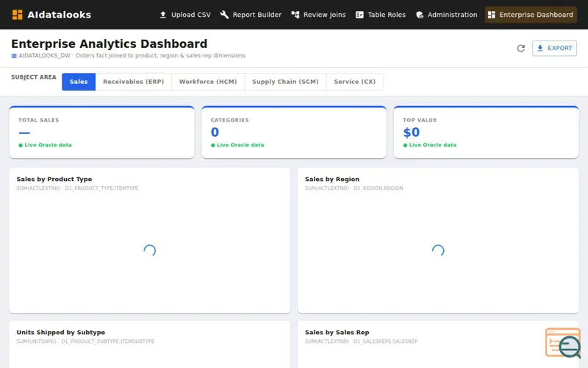Switch to Receivables (ERP) tab

(134, 82)
